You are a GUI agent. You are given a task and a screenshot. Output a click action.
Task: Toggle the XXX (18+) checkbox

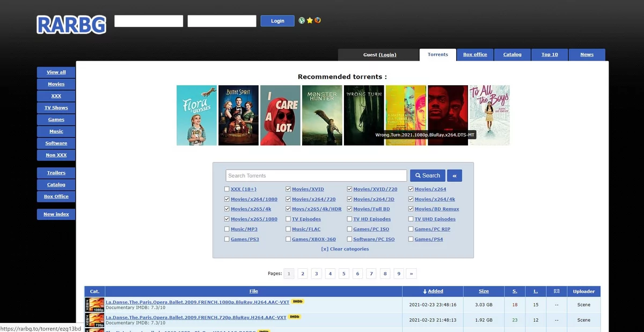(x=227, y=189)
